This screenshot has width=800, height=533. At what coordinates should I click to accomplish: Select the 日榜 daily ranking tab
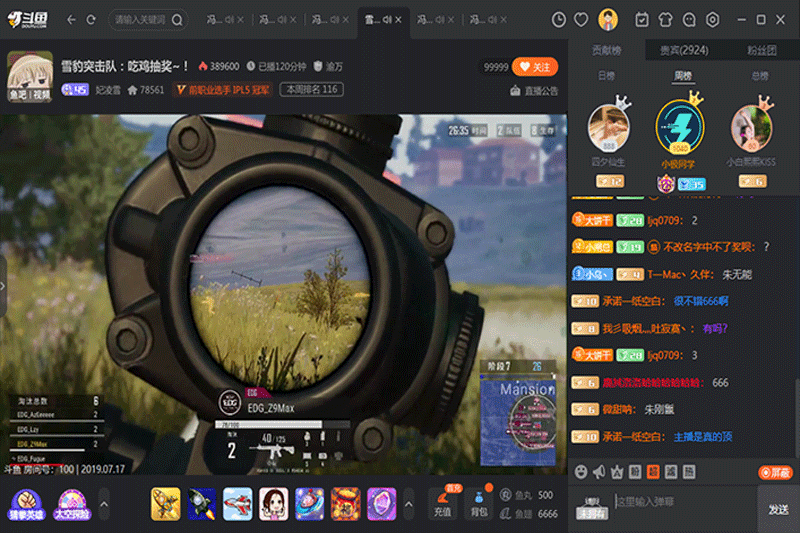[606, 76]
